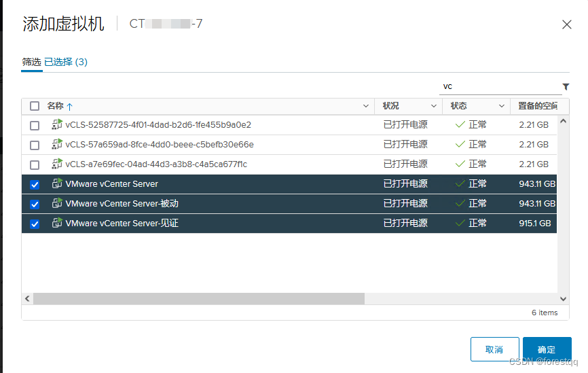Click VM icon for vCLS-52587725 row
Image resolution: width=588 pixels, height=373 pixels.
[57, 124]
